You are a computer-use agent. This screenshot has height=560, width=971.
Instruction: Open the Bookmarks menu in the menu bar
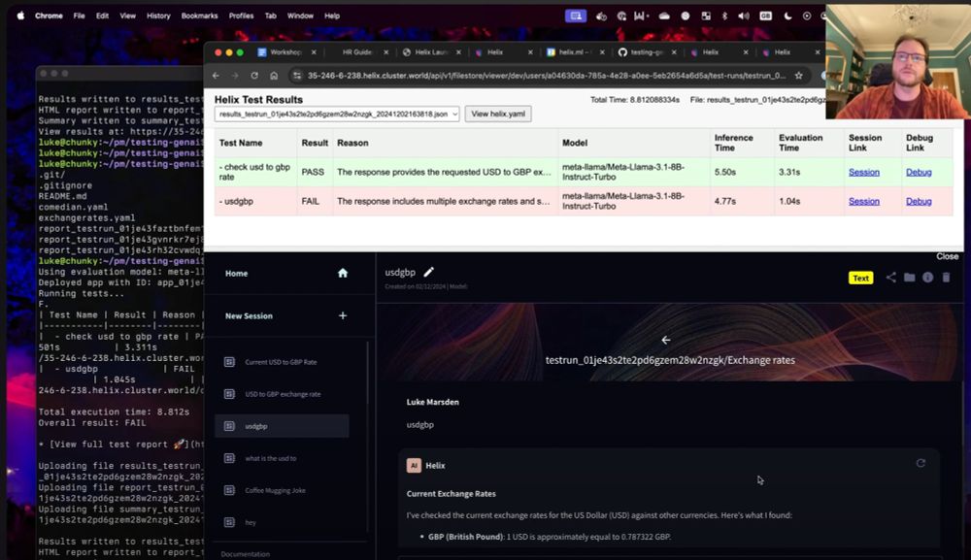(199, 16)
